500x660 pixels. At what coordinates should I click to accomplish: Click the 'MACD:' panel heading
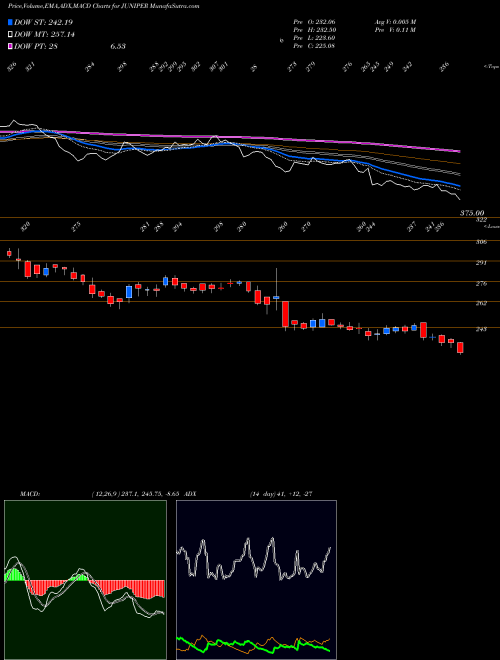[x=30, y=494]
